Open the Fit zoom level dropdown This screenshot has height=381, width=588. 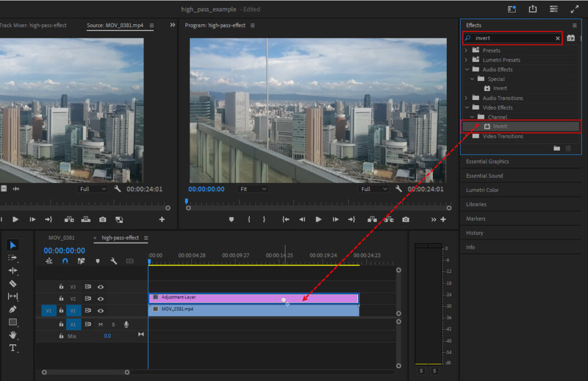point(253,189)
